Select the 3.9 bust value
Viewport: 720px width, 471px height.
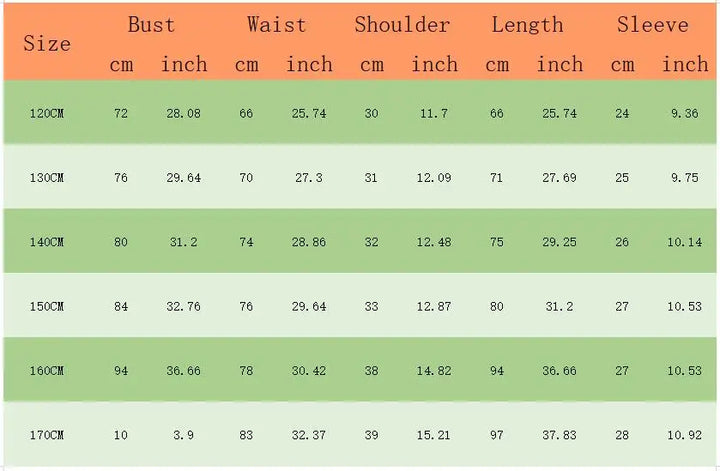coord(184,436)
